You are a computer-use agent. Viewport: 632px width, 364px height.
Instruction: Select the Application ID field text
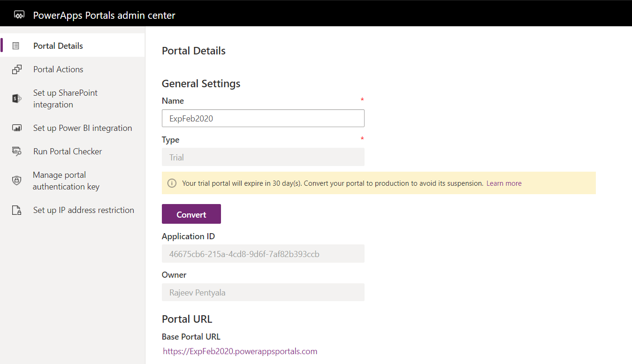point(263,253)
